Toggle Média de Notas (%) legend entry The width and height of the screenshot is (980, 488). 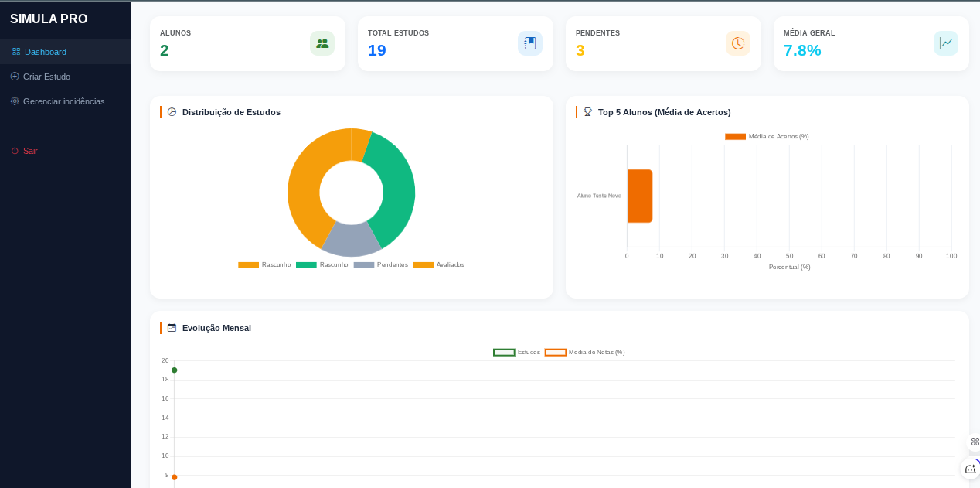tap(585, 353)
